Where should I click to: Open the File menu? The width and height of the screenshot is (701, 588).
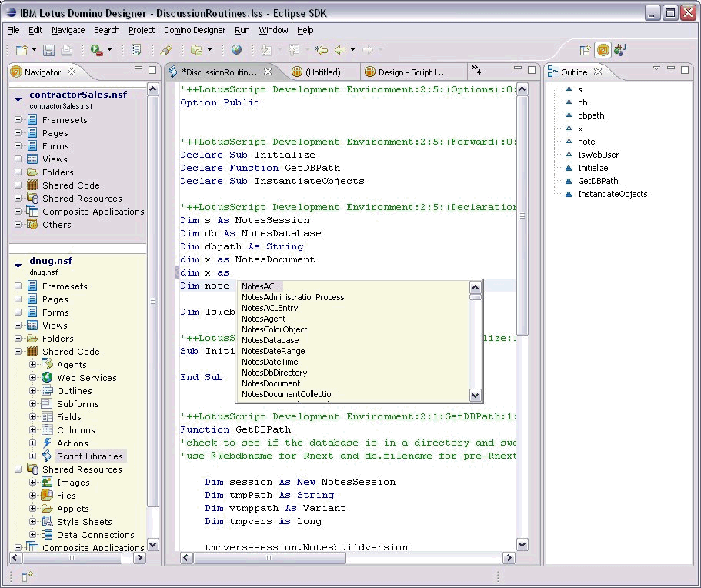point(13,30)
